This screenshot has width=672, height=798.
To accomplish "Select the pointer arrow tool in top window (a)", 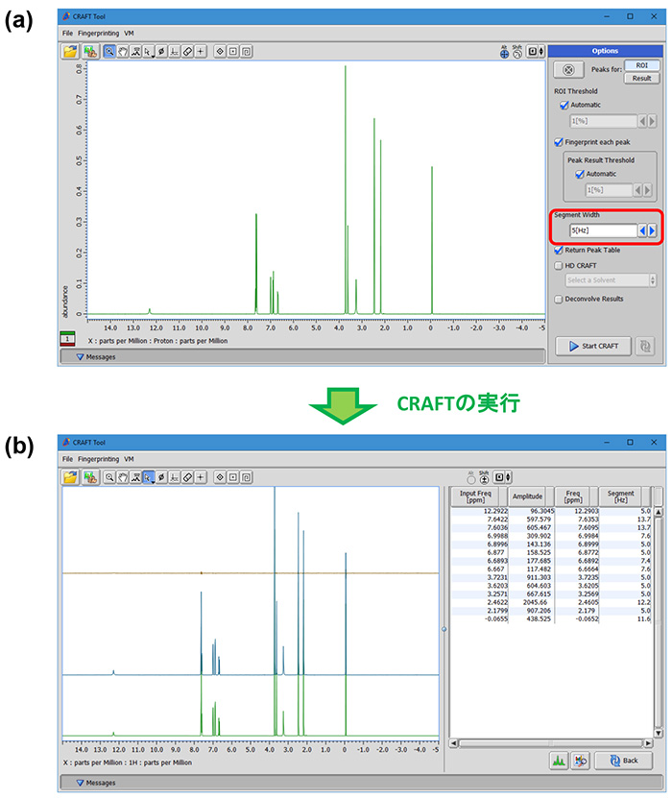I will [x=149, y=52].
